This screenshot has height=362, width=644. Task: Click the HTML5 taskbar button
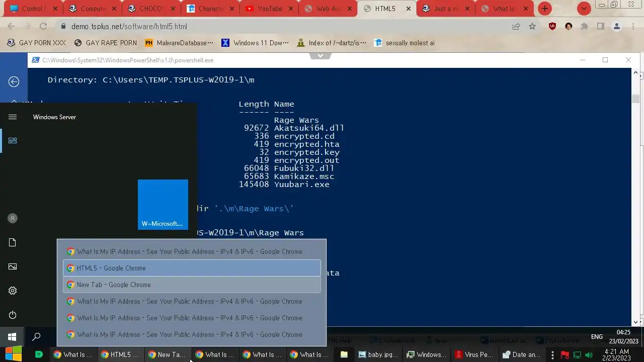pyautogui.click(x=120, y=354)
